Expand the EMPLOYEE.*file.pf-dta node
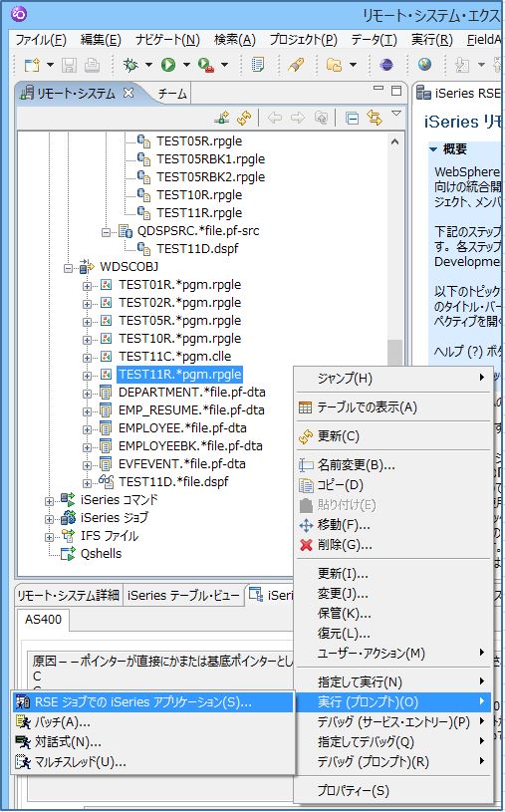Image resolution: width=505 pixels, height=812 pixels. coord(87,429)
